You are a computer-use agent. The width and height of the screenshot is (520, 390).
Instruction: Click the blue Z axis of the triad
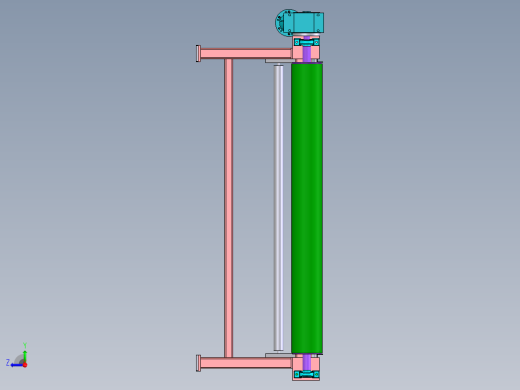17,365
